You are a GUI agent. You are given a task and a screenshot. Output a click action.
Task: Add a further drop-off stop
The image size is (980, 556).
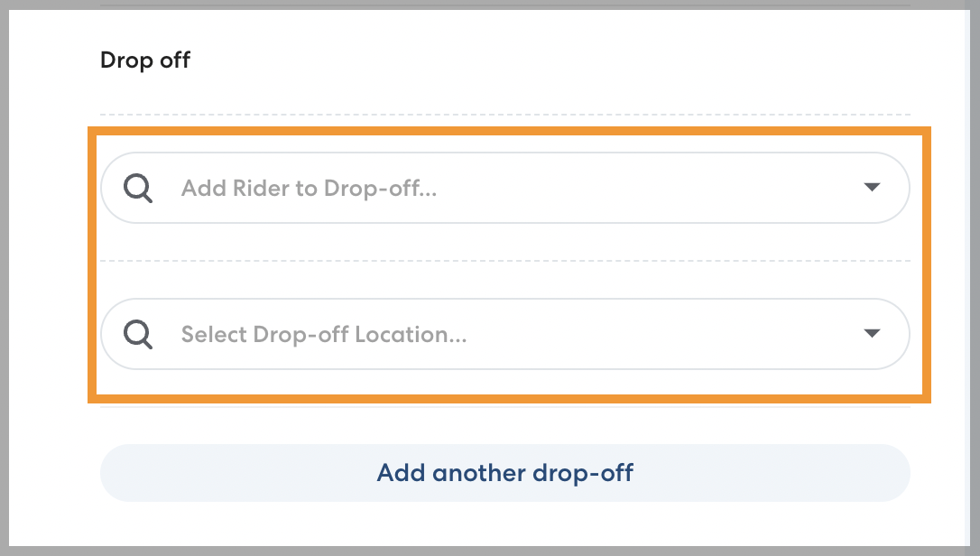pos(504,473)
